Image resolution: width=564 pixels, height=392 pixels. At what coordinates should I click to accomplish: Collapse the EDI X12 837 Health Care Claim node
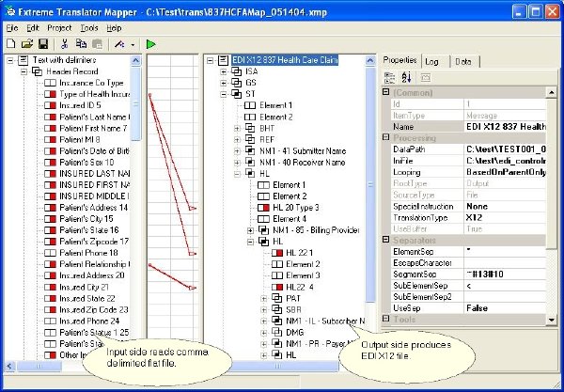click(x=211, y=60)
